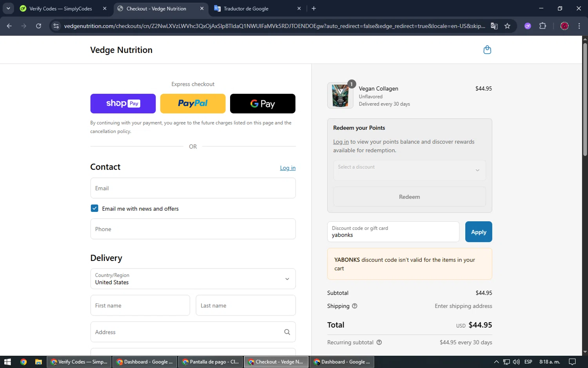Open the tab search dropdown arrow
Screen dimensions: 588x368
[8, 9]
